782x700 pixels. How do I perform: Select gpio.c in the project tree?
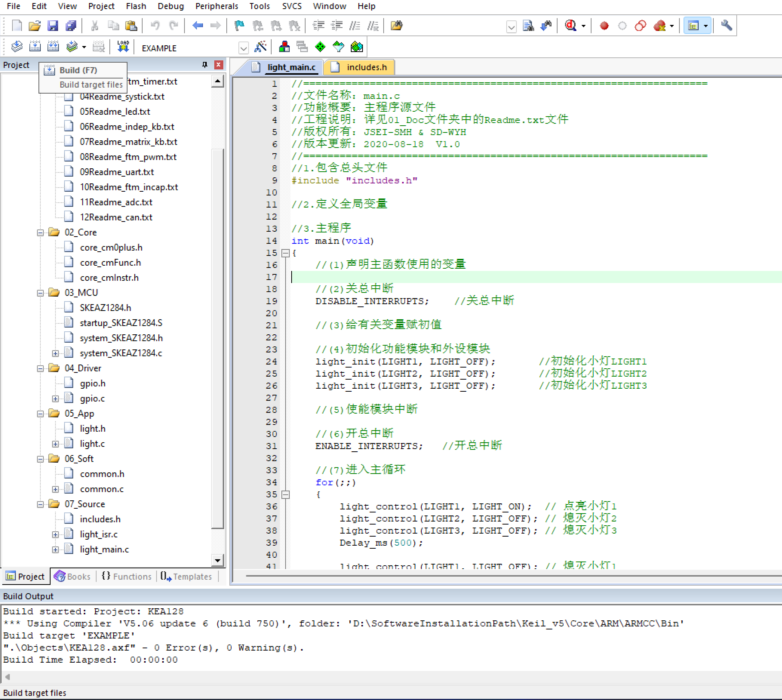(92, 398)
